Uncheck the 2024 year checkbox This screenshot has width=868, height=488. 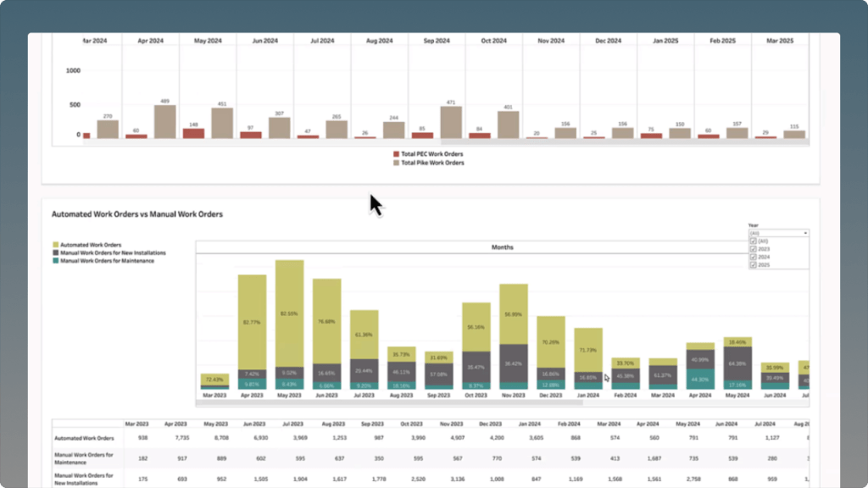point(753,257)
